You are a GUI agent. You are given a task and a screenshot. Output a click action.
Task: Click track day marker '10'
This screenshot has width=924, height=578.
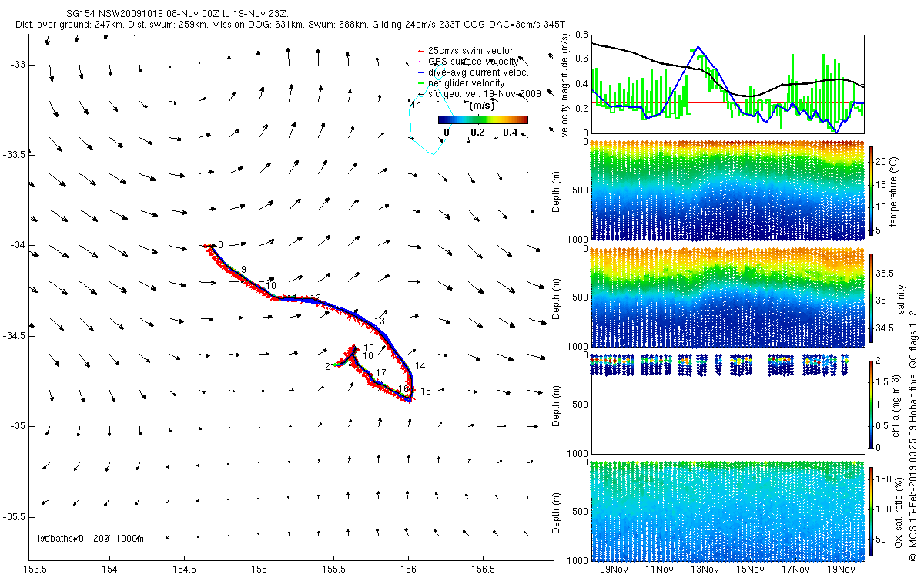point(270,286)
